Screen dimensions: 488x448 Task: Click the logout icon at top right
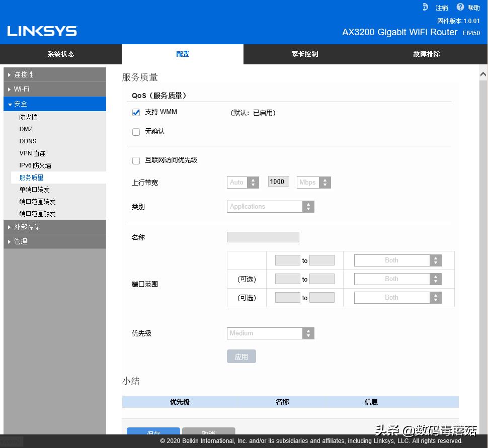click(x=426, y=8)
